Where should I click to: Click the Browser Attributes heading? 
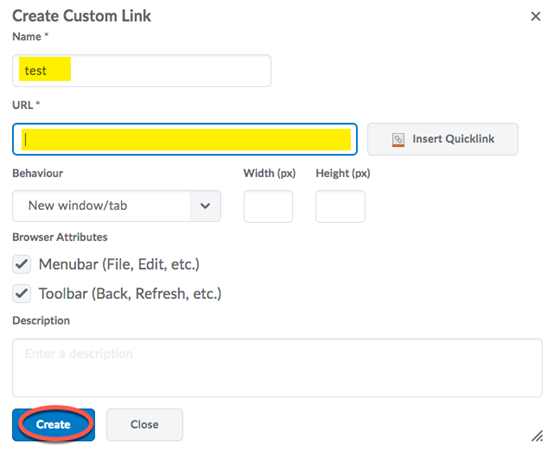click(x=60, y=237)
